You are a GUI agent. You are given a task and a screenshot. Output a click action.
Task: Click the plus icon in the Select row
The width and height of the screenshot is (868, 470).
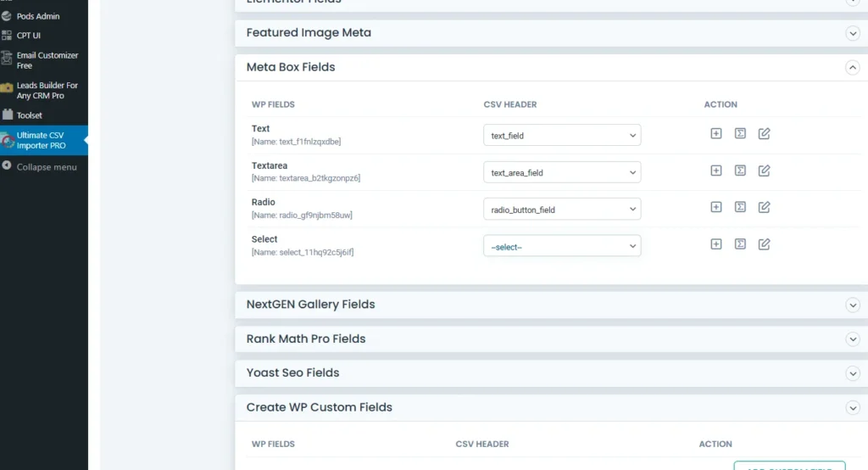[x=716, y=244]
